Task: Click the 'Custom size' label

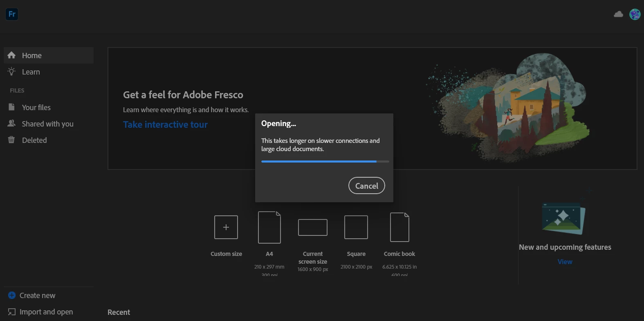Action: (226, 254)
